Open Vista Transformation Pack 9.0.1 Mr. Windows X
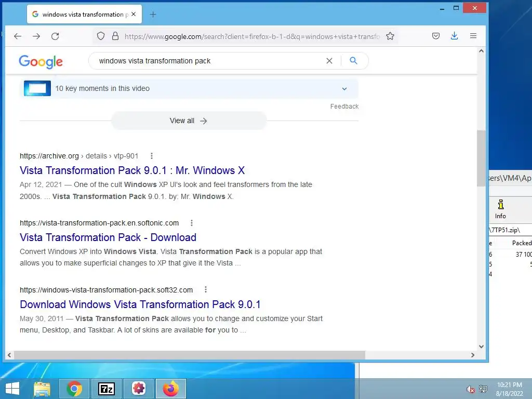532x399 pixels. point(132,170)
